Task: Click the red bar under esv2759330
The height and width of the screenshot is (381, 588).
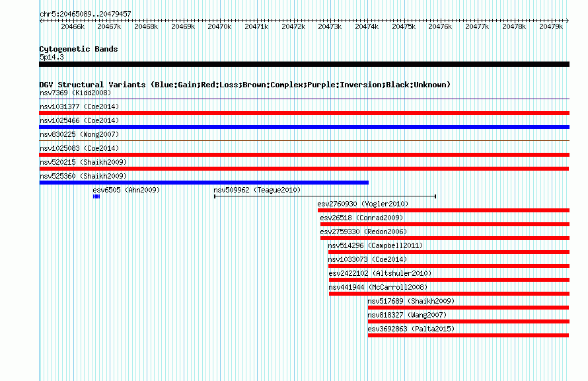Action: point(445,238)
